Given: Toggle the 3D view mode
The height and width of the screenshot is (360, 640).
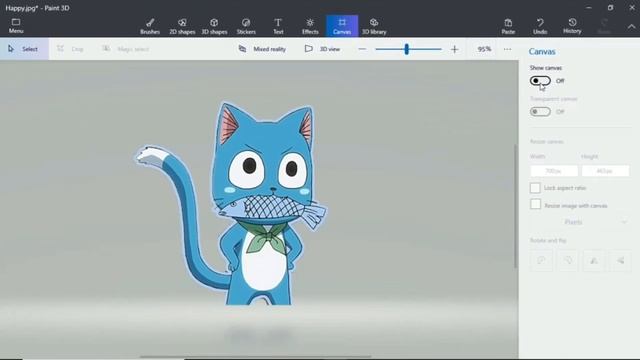Looking at the screenshot, I should pos(322,49).
